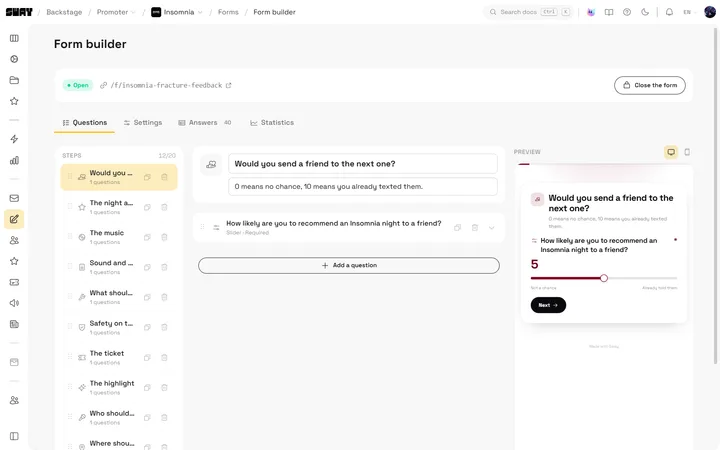Image resolution: width=720 pixels, height=450 pixels.
Task: Go to Forms breadcrumb
Action: (228, 12)
